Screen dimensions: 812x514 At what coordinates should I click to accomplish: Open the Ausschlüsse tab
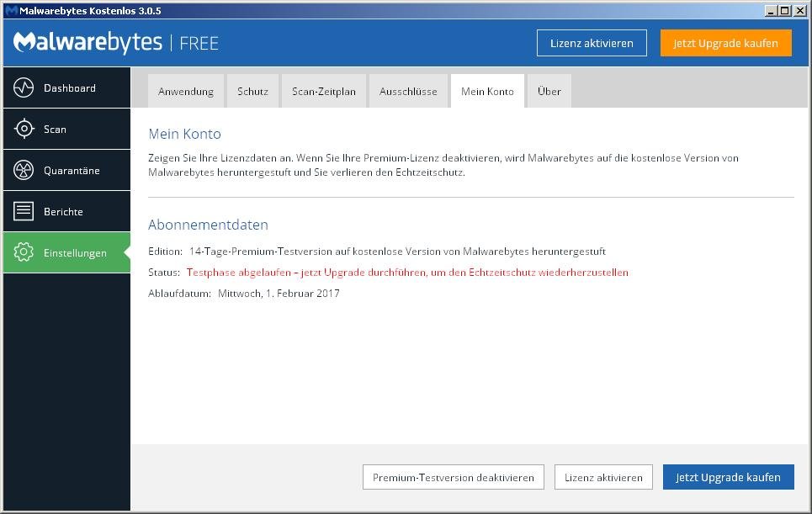click(408, 91)
